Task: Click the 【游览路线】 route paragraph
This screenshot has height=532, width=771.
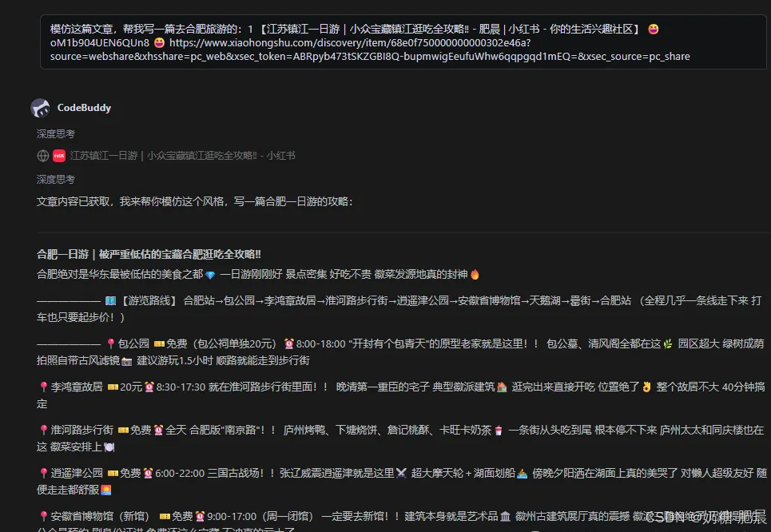Action: click(x=399, y=309)
